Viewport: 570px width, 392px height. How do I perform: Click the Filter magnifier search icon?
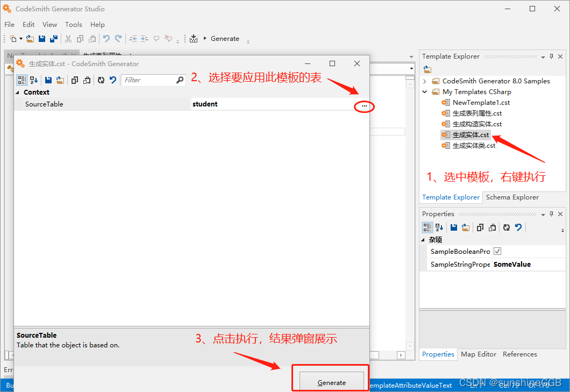[x=180, y=80]
